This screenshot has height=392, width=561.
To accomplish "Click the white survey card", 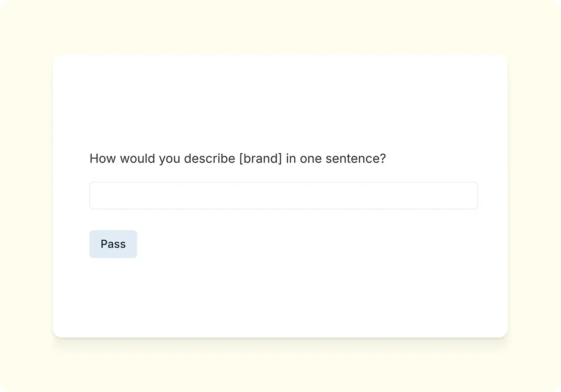I will tap(280, 294).
